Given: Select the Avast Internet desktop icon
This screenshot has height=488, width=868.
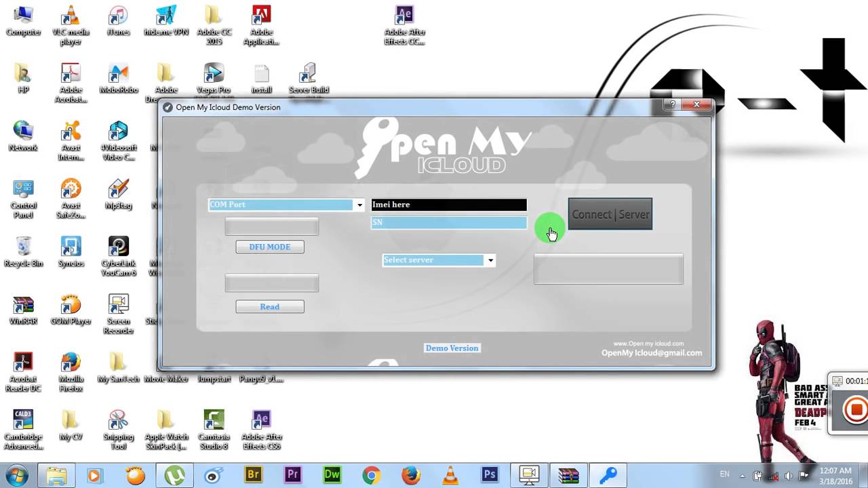Looking at the screenshot, I should 71,141.
